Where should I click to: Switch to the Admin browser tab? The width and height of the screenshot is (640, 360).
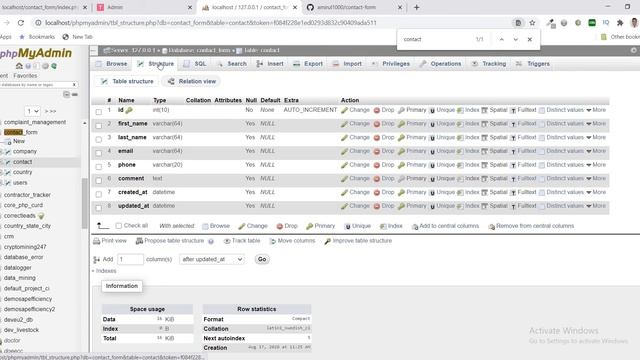click(x=144, y=7)
